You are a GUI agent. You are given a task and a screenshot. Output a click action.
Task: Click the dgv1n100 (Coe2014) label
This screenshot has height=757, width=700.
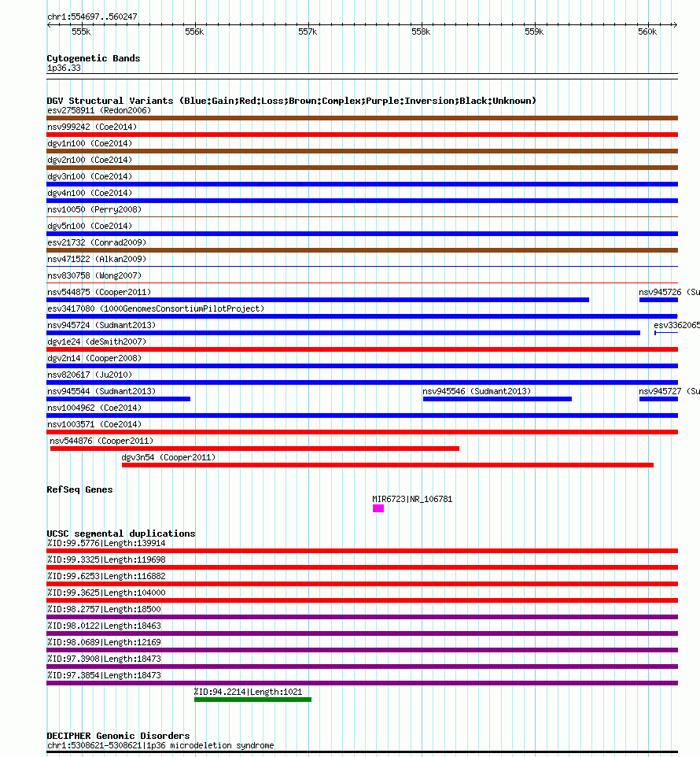[x=90, y=143]
